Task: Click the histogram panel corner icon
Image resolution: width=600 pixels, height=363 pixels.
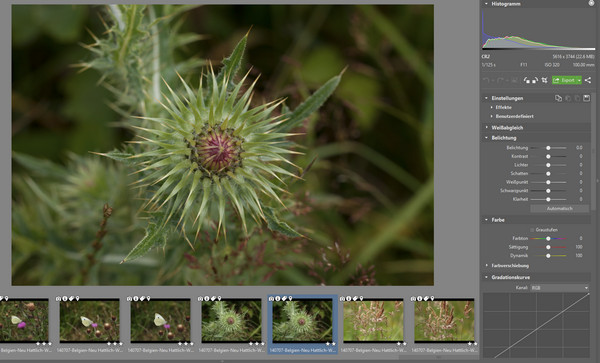Action: point(592,3)
